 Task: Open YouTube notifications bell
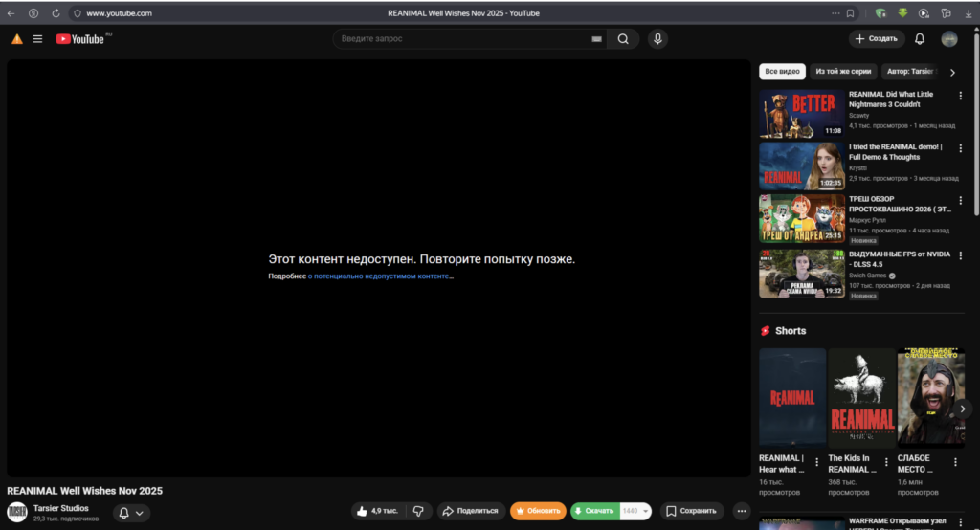[x=920, y=39]
